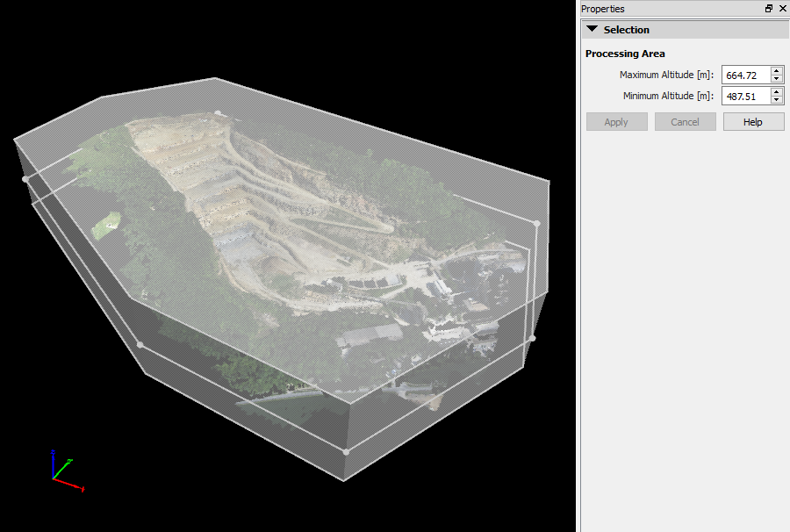Image resolution: width=790 pixels, height=532 pixels.
Task: Collapse the Selection section triangle
Action: 592,29
